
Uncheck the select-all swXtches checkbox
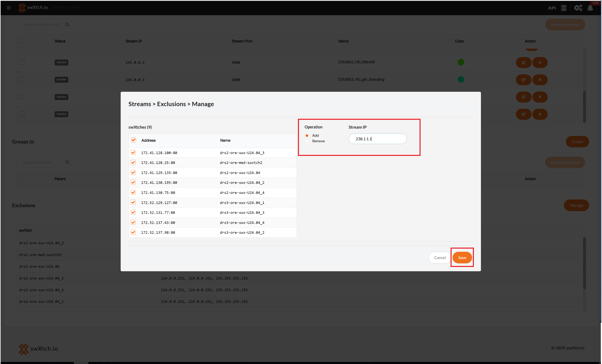[133, 140]
